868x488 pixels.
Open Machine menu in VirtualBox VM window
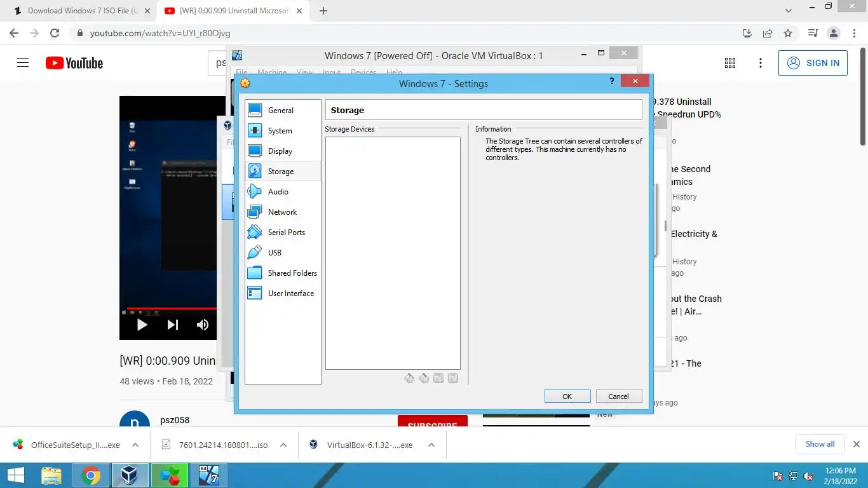pyautogui.click(x=272, y=72)
